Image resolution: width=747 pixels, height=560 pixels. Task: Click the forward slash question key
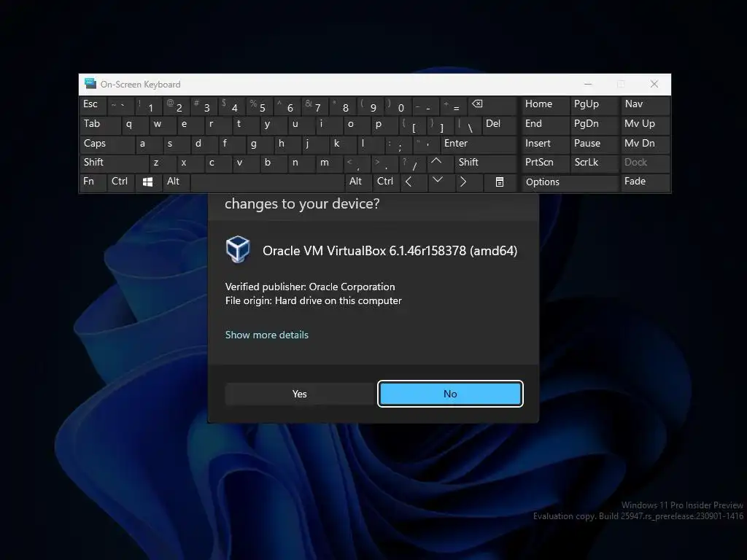(411, 163)
